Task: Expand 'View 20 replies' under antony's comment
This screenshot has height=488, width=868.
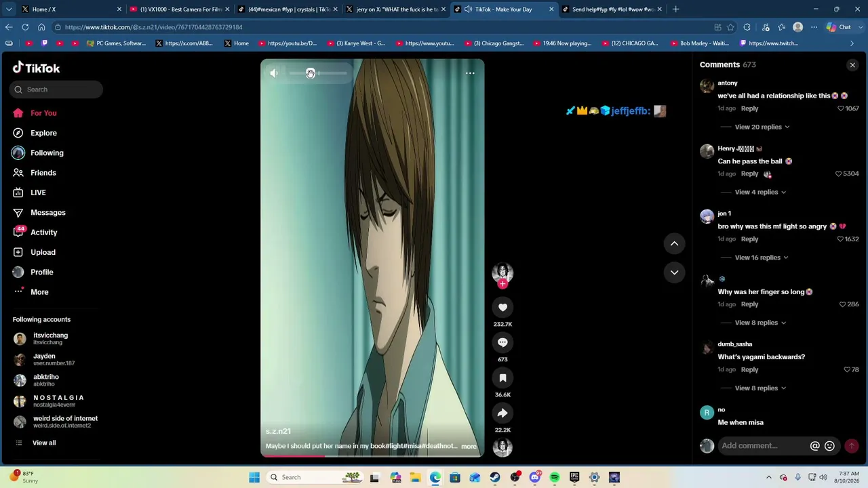Action: point(762,127)
